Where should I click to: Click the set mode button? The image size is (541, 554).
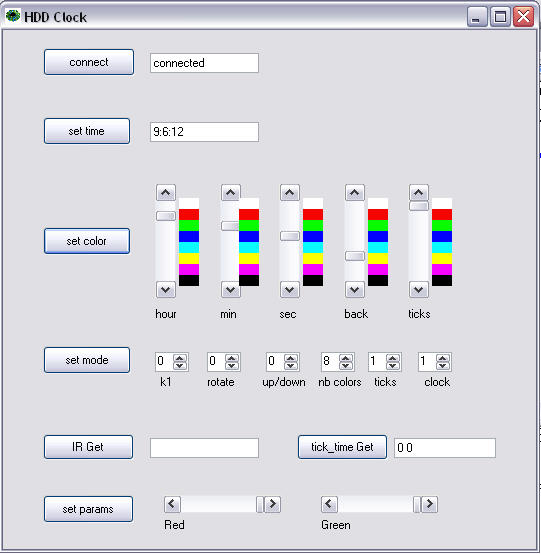pos(87,360)
